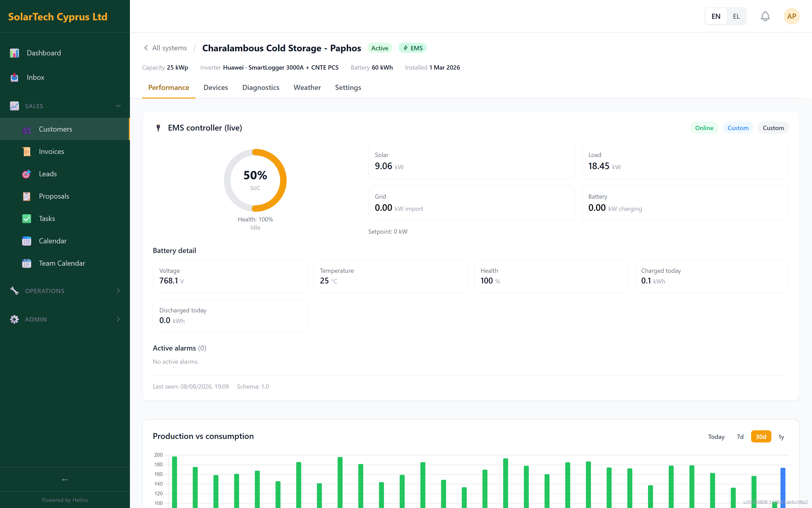Click the Discharged today 0.0 kWh card

pos(230,316)
